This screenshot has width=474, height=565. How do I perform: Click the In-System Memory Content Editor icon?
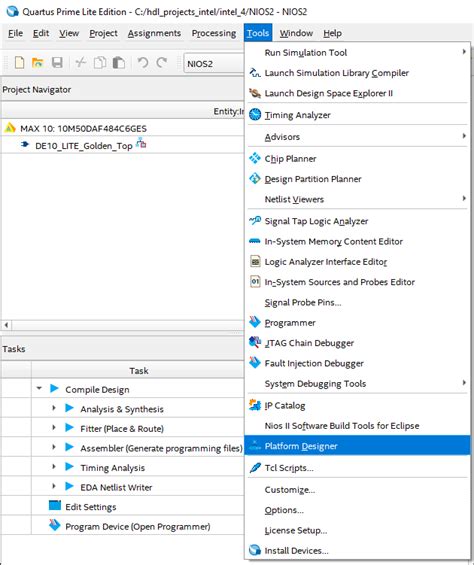(x=255, y=241)
